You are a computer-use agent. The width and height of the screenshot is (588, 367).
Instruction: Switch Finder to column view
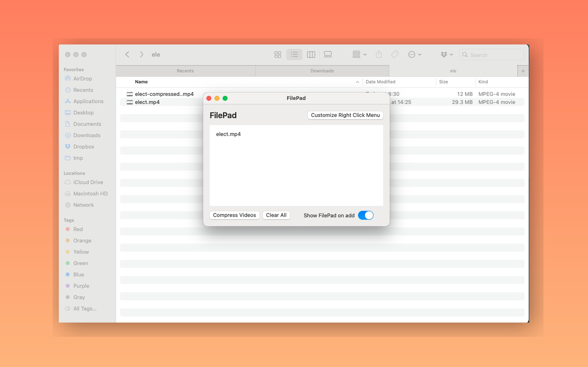tap(311, 54)
